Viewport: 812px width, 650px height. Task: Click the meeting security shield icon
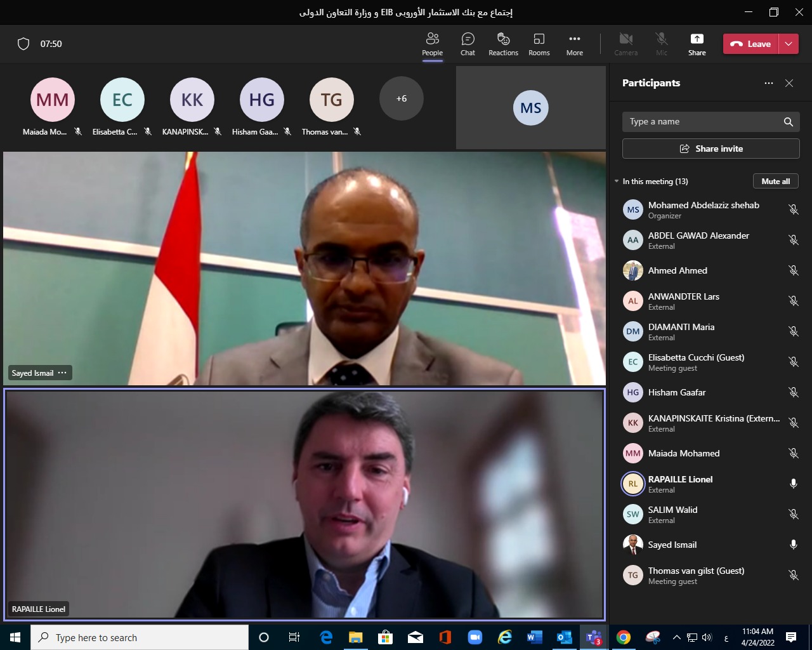tap(23, 44)
